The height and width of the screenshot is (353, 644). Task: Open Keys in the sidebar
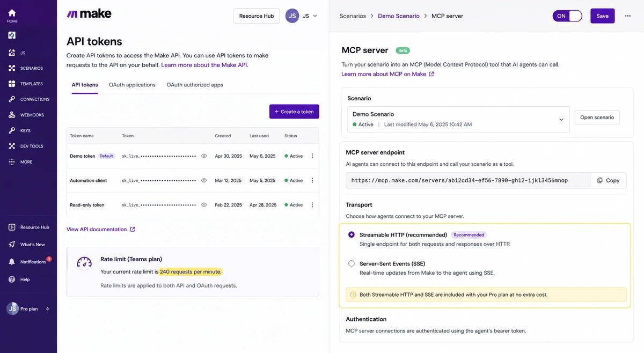[x=19, y=130]
